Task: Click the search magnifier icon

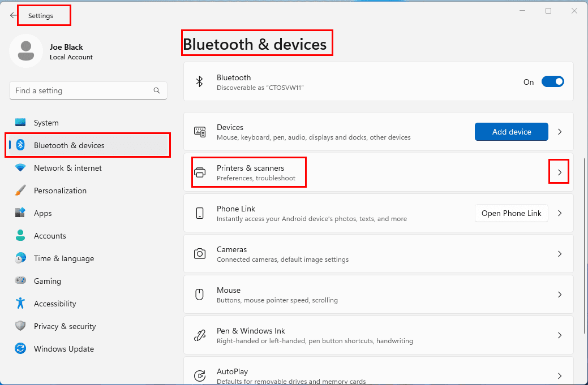Action: pyautogui.click(x=157, y=90)
